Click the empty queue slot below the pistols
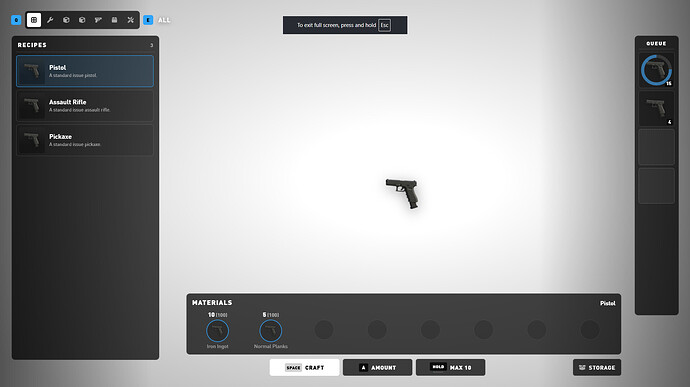The width and height of the screenshot is (690, 387). click(x=656, y=147)
